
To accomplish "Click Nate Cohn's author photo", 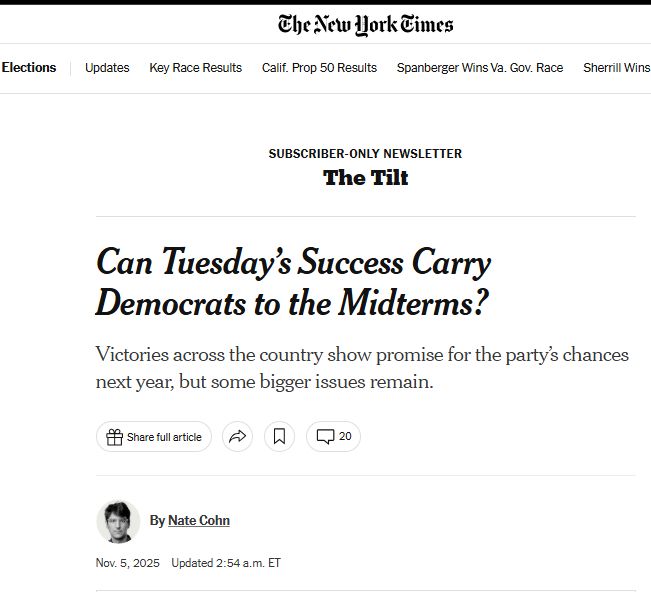I will tap(117, 521).
